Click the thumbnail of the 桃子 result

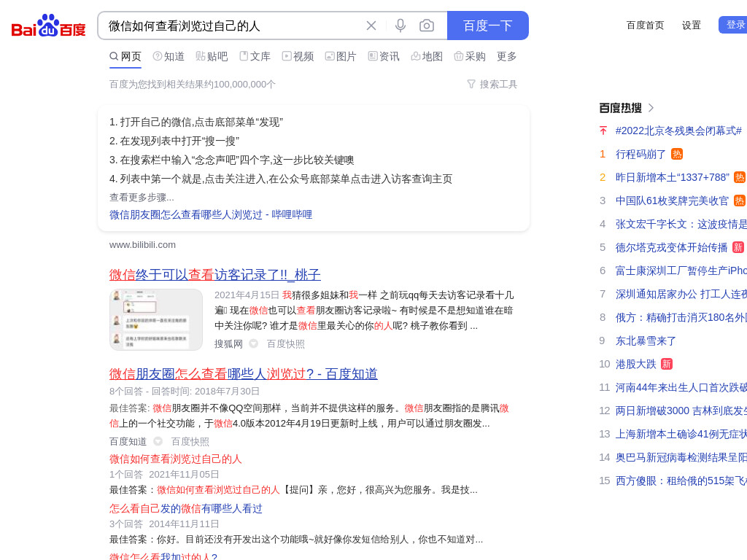coord(156,319)
